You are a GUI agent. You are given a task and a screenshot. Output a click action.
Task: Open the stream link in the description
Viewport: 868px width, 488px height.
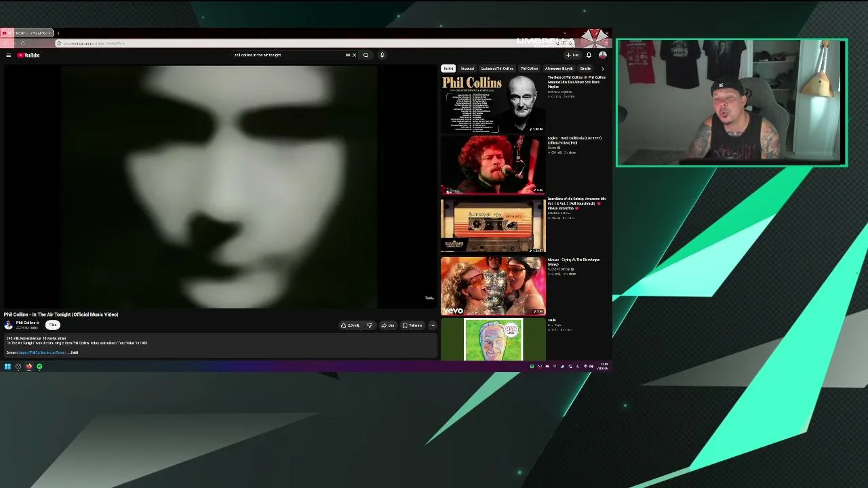[x=42, y=352]
